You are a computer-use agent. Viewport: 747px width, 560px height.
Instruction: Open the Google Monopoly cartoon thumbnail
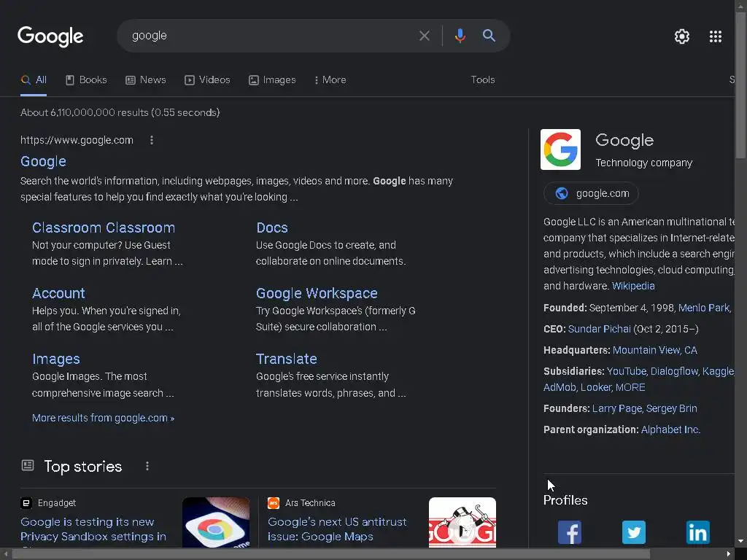click(462, 522)
